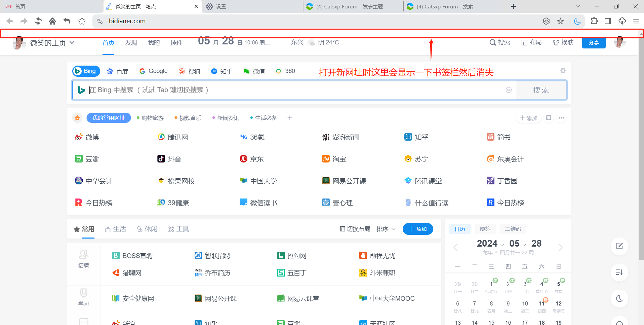Open the extensions puzzle icon
The height and width of the screenshot is (325, 644).
594,21
